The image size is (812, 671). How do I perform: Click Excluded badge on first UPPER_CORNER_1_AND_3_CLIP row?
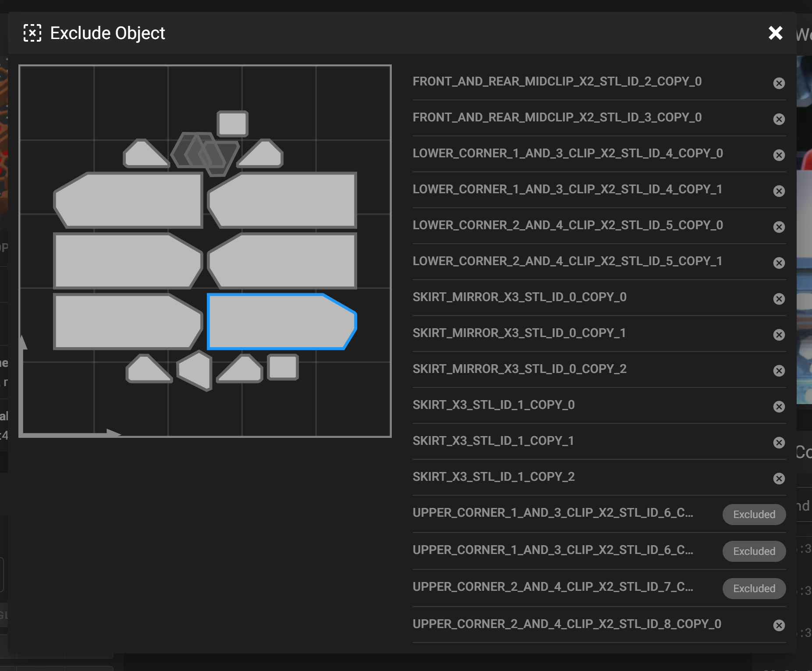754,515
